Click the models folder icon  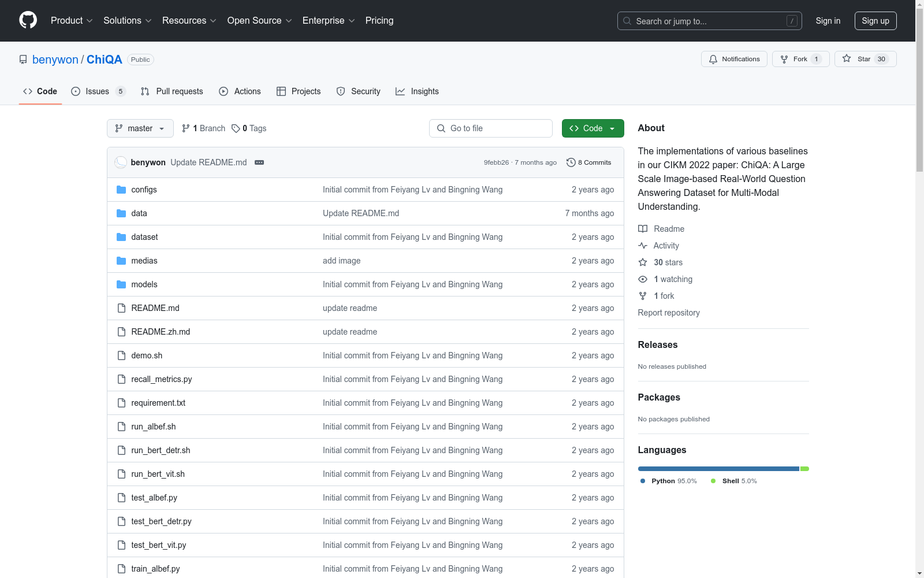pos(121,284)
